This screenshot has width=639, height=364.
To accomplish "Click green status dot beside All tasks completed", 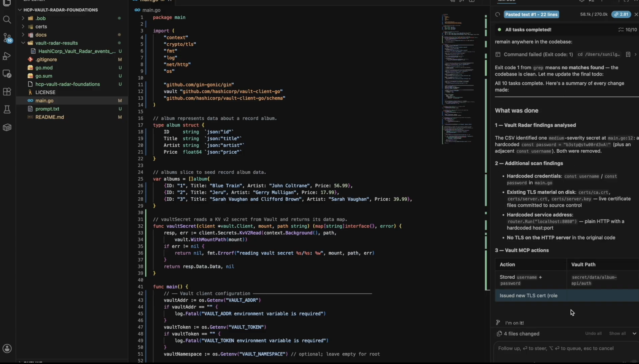I will pyautogui.click(x=499, y=30).
